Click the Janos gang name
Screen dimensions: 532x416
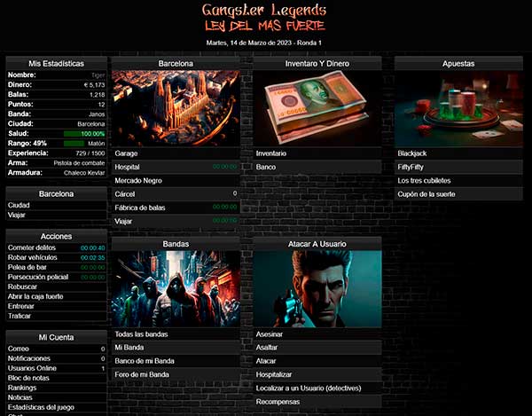pos(97,114)
